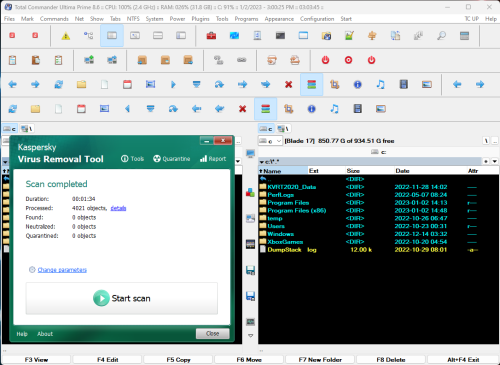Open the Appearance menu
The image size is (500, 365).
(279, 19)
